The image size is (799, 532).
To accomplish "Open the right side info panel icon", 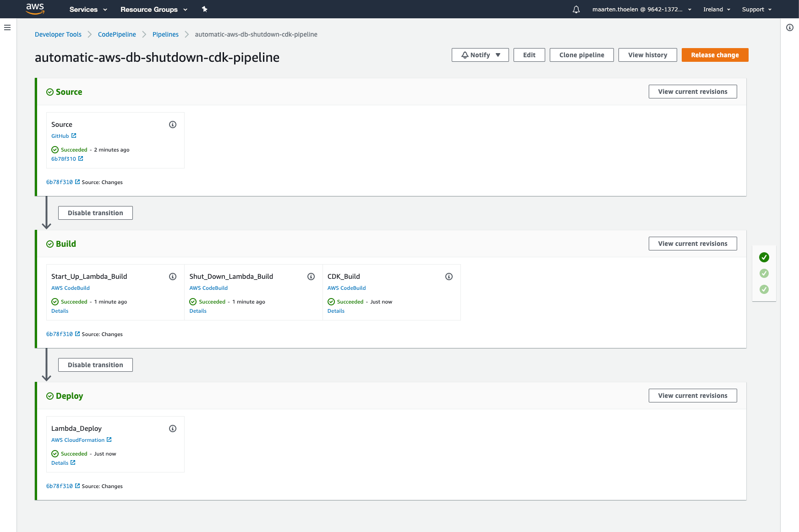I will tap(790, 27).
